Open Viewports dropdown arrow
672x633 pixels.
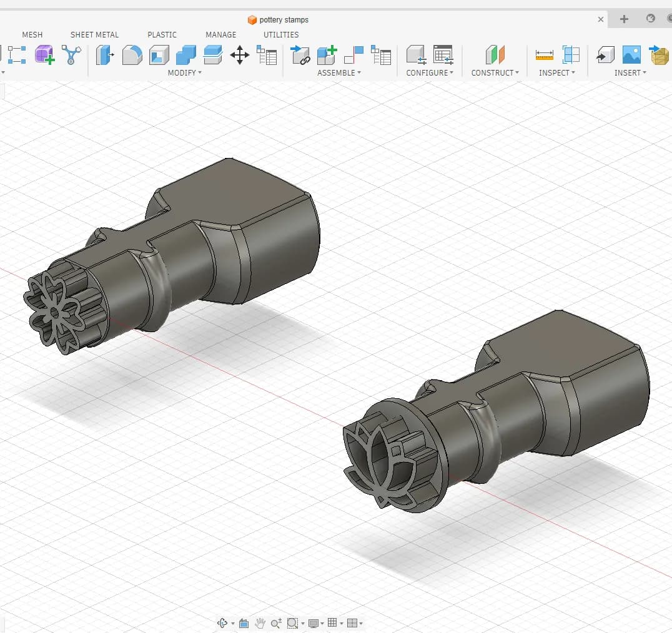pos(361,624)
